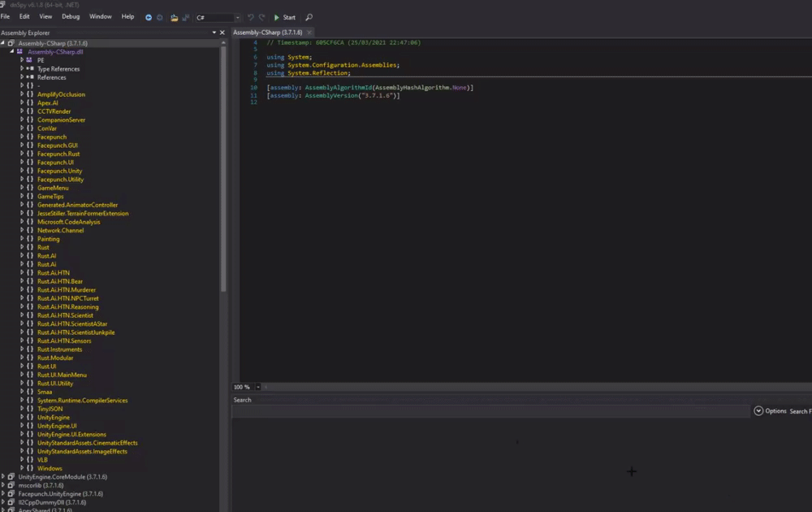Screen dimensions: 812x512
Task: Click the green Start debugging button
Action: click(284, 17)
